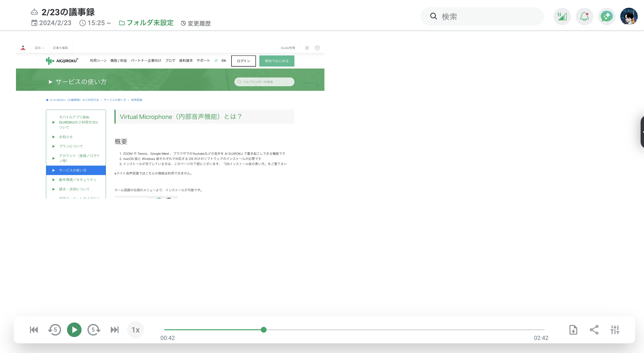Click the unplayed part of the timeline
The height and width of the screenshot is (353, 644).
coord(405,330)
